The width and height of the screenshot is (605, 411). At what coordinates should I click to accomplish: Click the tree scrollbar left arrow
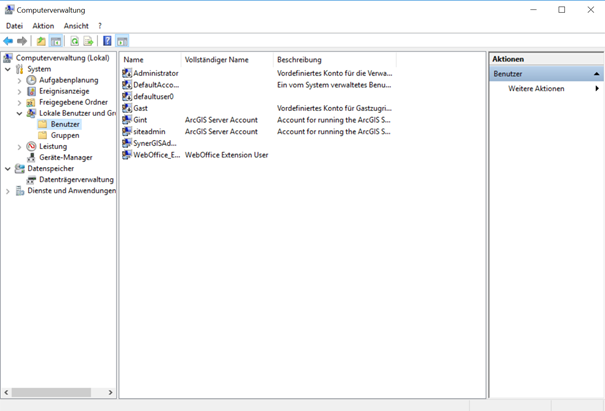(6, 392)
